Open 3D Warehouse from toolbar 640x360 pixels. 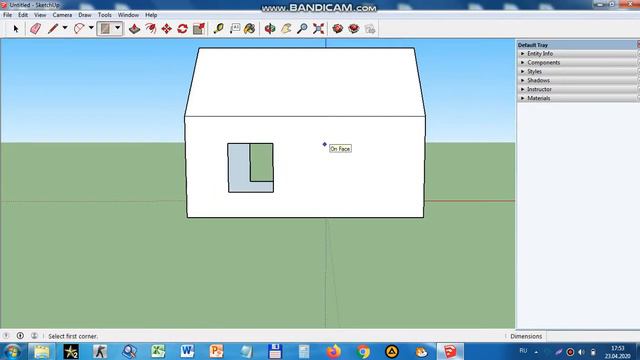pos(338,29)
